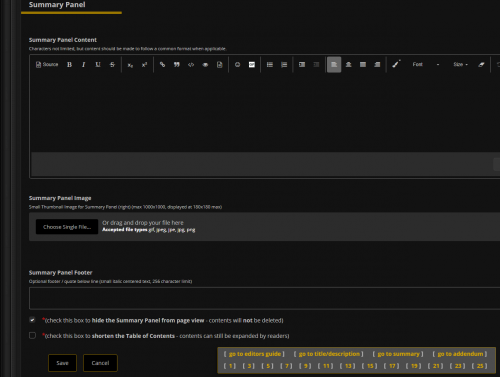Viewport: 500px width, 377px height.
Task: Jump to section link [ 19 ]
Action: click(414, 366)
